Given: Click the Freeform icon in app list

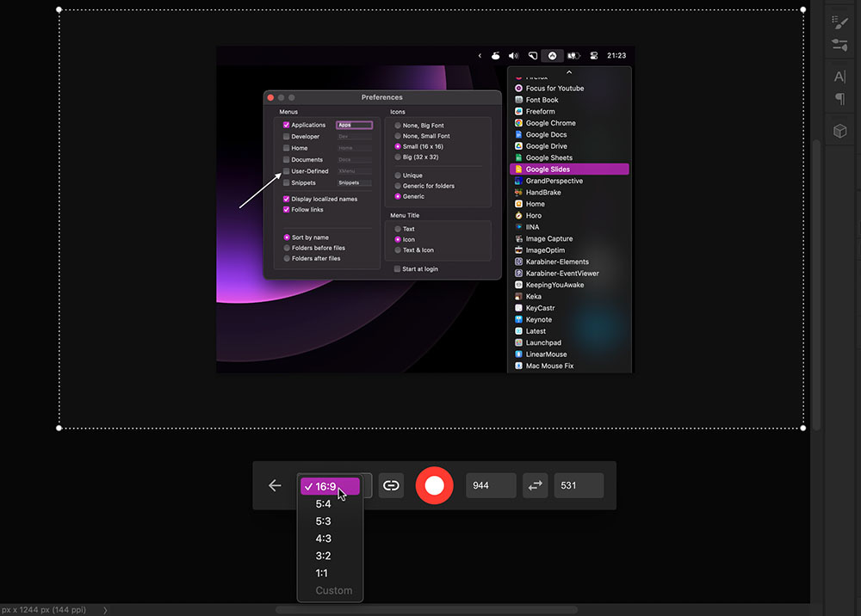Looking at the screenshot, I should pyautogui.click(x=518, y=111).
